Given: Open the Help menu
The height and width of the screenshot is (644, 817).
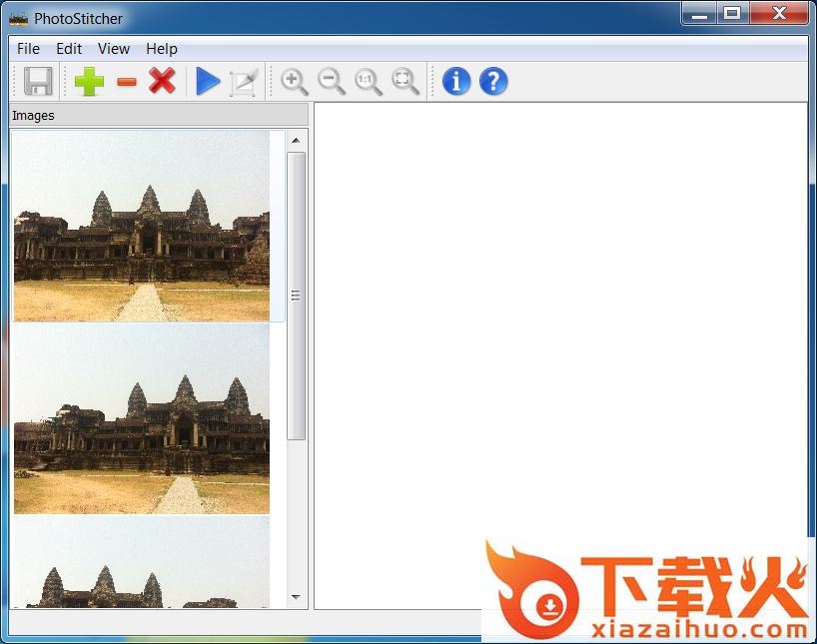Looking at the screenshot, I should pyautogui.click(x=162, y=49).
